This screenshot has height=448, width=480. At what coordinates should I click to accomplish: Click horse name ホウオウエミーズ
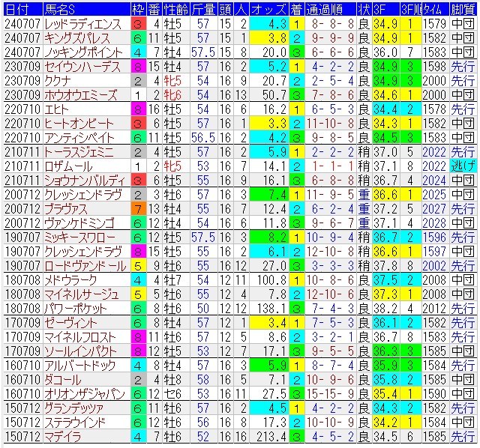coord(80,95)
